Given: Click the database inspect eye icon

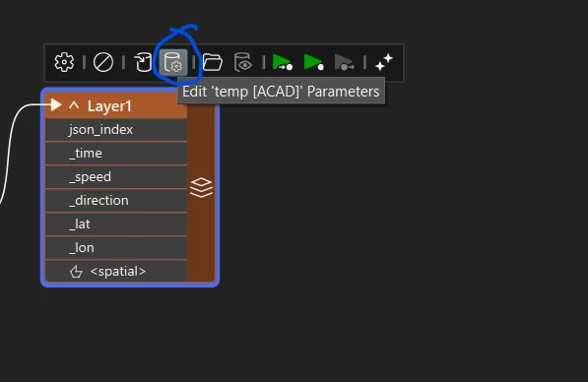Looking at the screenshot, I should tap(243, 62).
